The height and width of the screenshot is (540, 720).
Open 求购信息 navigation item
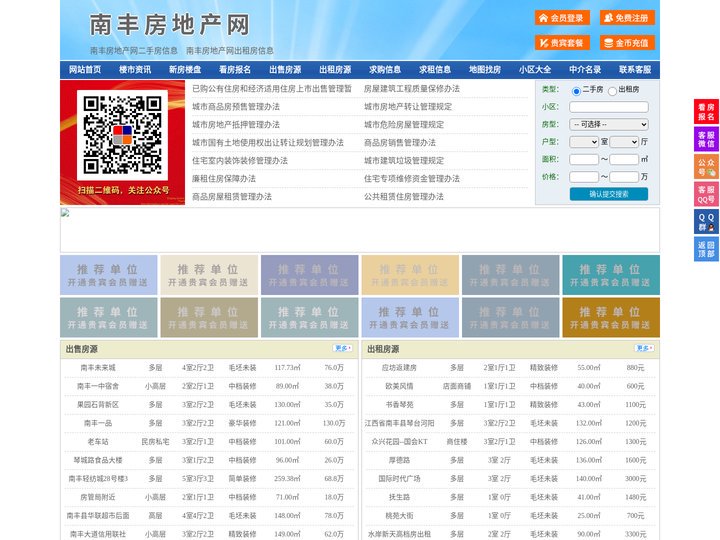click(385, 70)
